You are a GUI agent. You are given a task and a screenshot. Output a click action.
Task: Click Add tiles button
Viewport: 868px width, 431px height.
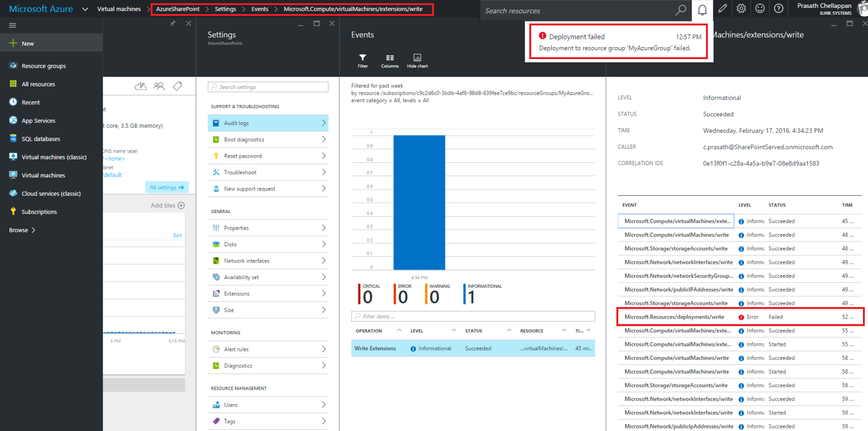[x=168, y=205]
